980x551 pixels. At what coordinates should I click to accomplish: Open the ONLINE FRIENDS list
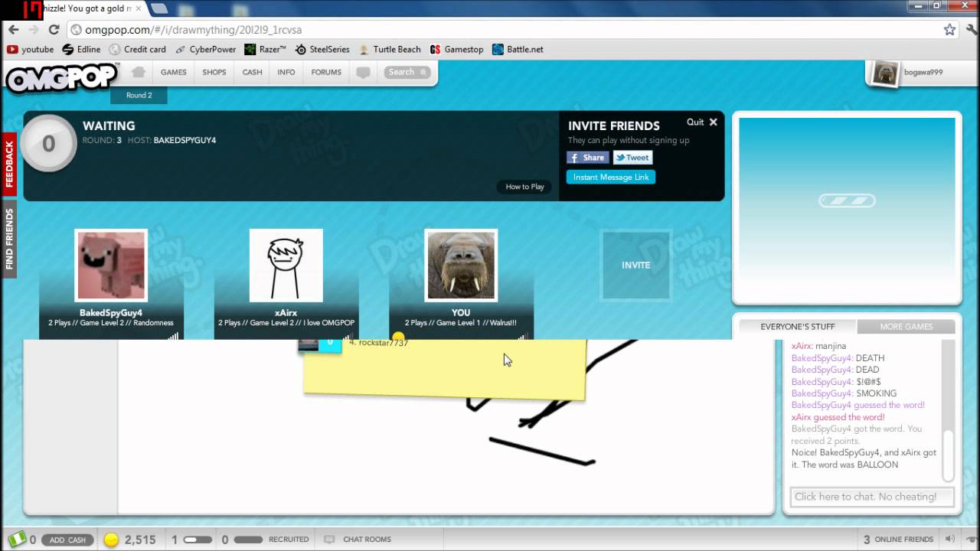[x=898, y=540]
